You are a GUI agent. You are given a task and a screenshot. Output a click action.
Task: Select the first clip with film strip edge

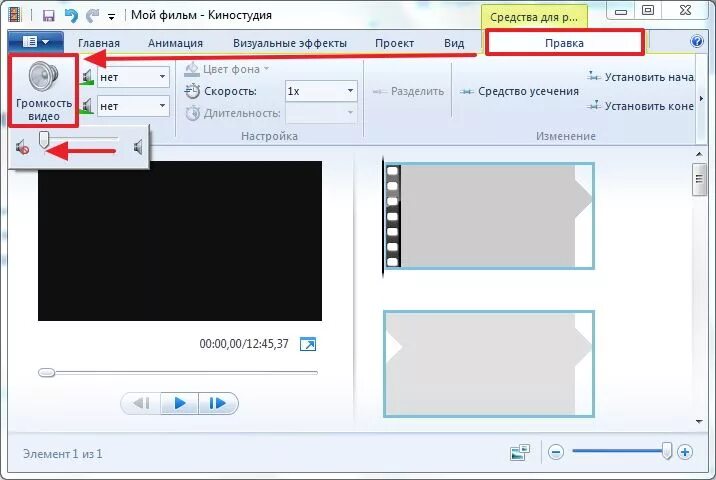[489, 216]
